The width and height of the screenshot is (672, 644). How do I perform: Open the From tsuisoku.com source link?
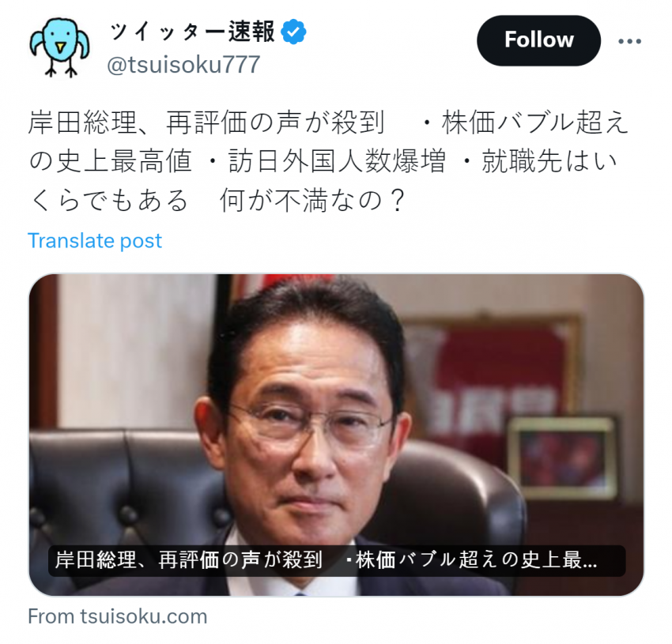point(118,616)
